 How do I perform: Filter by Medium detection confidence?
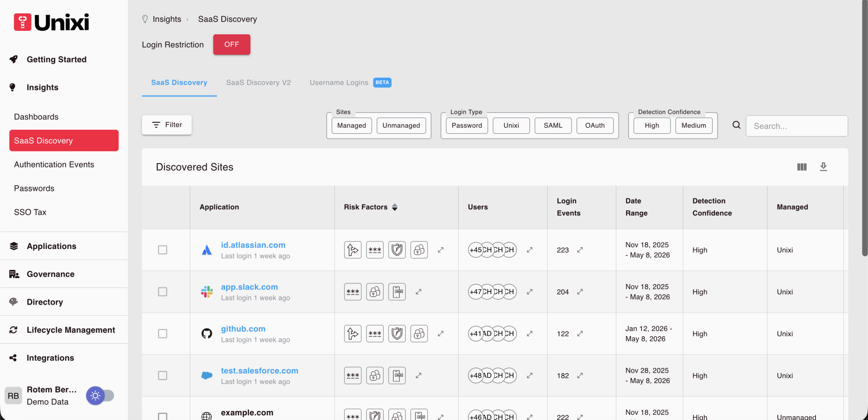[694, 125]
